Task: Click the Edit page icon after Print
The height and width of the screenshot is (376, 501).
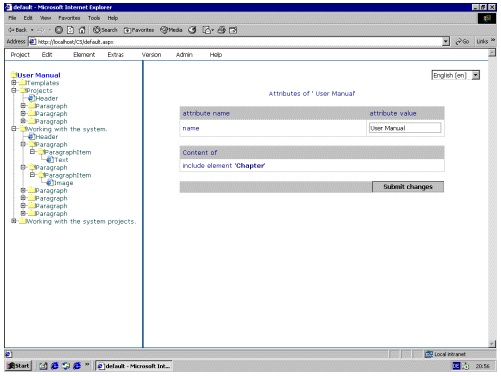Action: click(233, 30)
